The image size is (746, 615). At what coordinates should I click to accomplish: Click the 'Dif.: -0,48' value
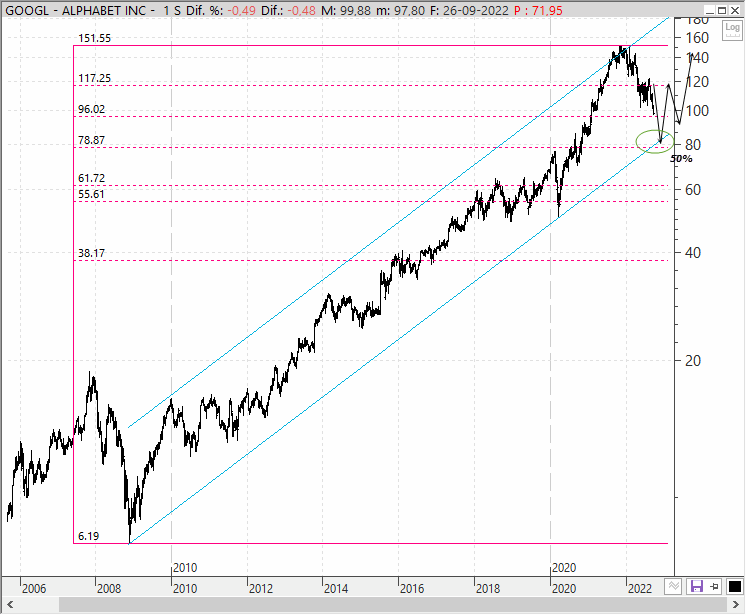288,10
